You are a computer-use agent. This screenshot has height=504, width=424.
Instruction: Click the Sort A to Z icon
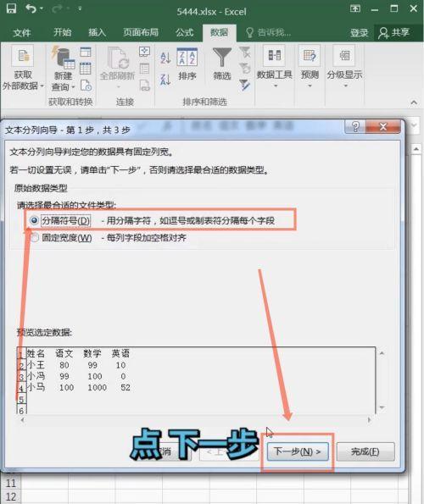coord(165,58)
